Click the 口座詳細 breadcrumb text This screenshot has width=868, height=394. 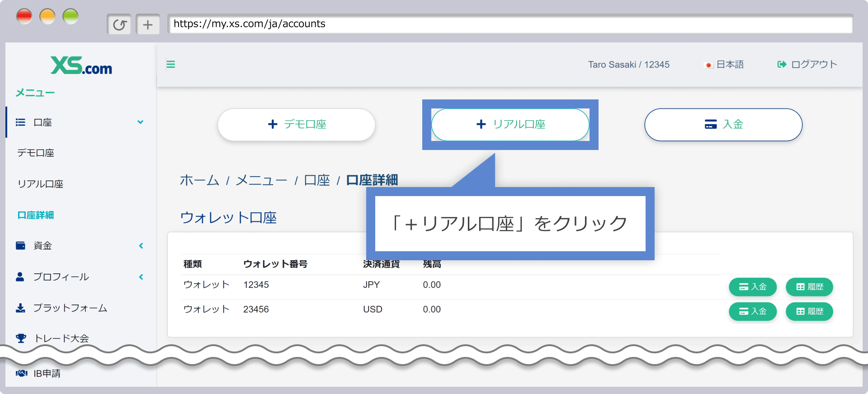(372, 180)
